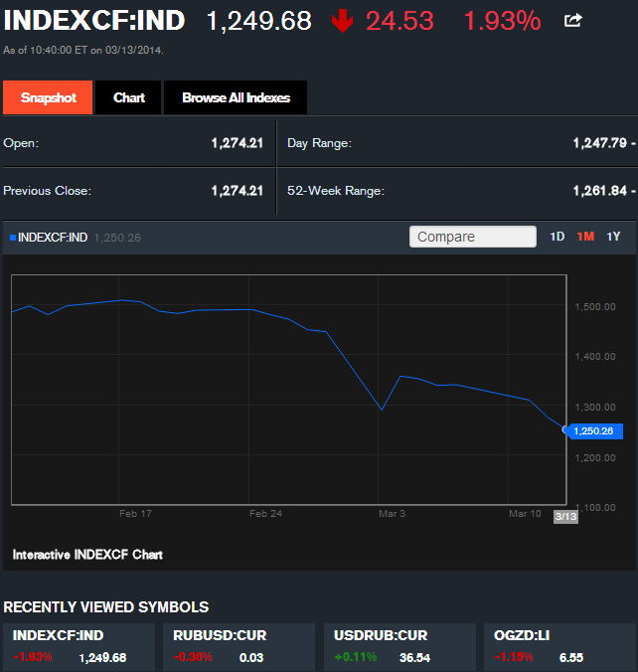Click the INDEXCF:IND chart legend label
This screenshot has width=638, height=672.
pyautogui.click(x=53, y=238)
